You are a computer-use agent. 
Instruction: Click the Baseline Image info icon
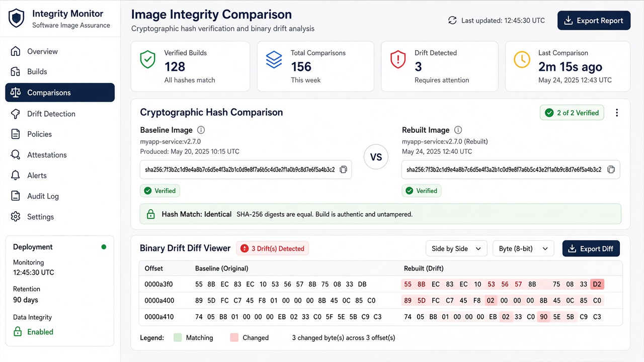click(x=201, y=130)
